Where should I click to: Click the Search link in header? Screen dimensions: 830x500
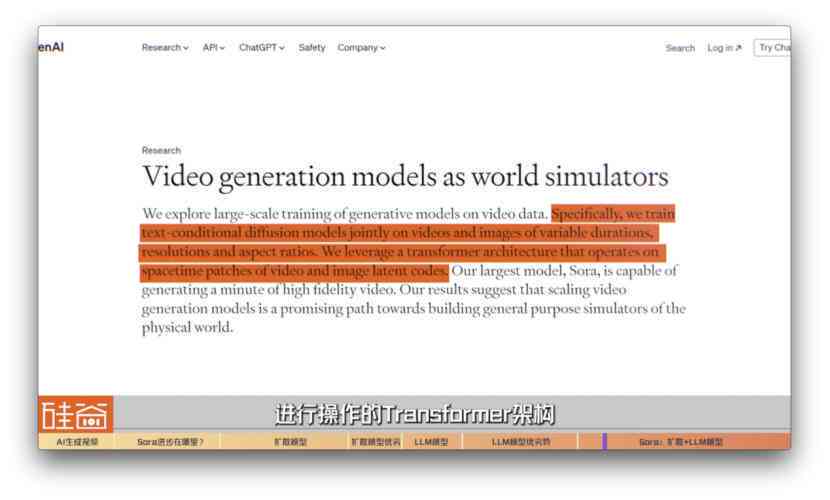point(680,48)
